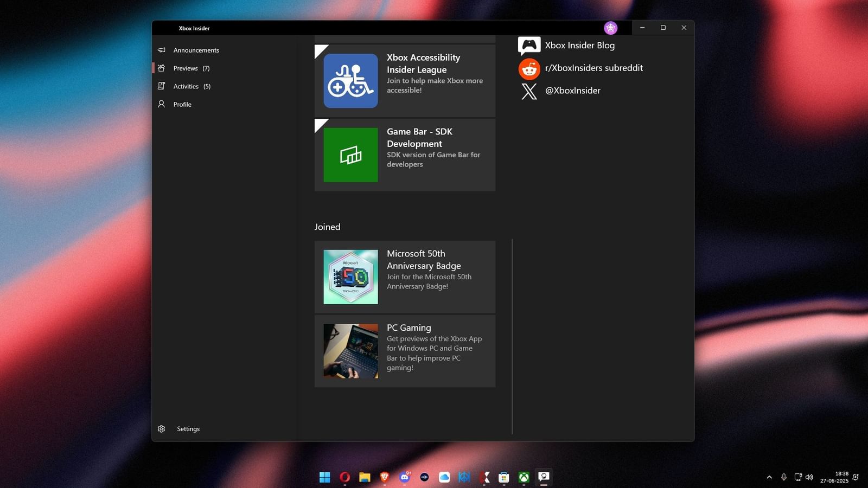Open the Profile person icon
Screen dimensions: 868x488
[x=162, y=104]
